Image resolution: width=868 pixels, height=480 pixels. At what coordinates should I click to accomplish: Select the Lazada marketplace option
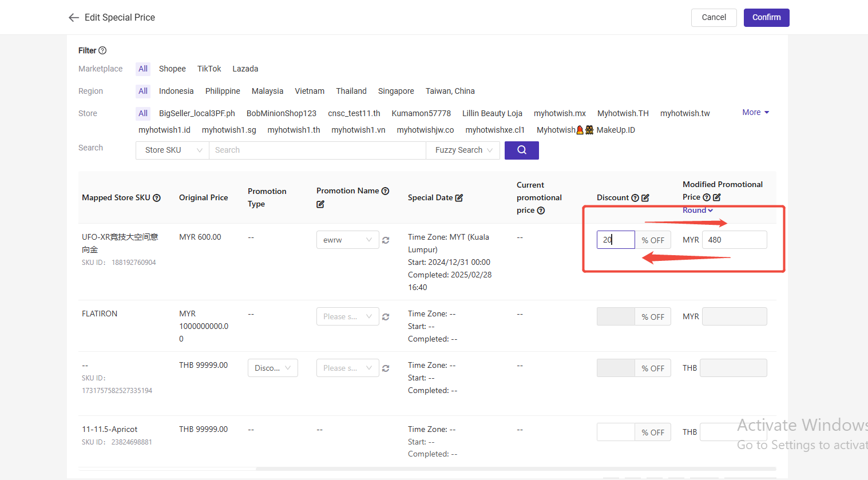click(x=245, y=69)
